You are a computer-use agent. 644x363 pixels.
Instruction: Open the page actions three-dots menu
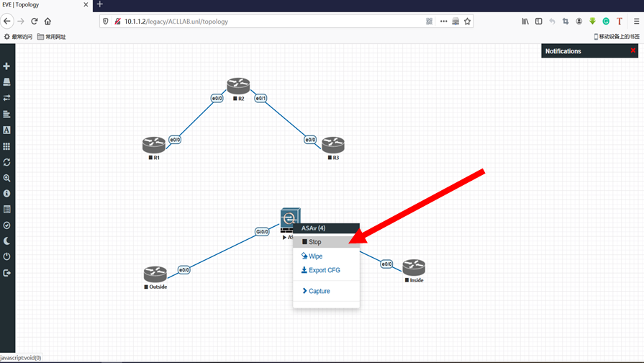point(443,22)
